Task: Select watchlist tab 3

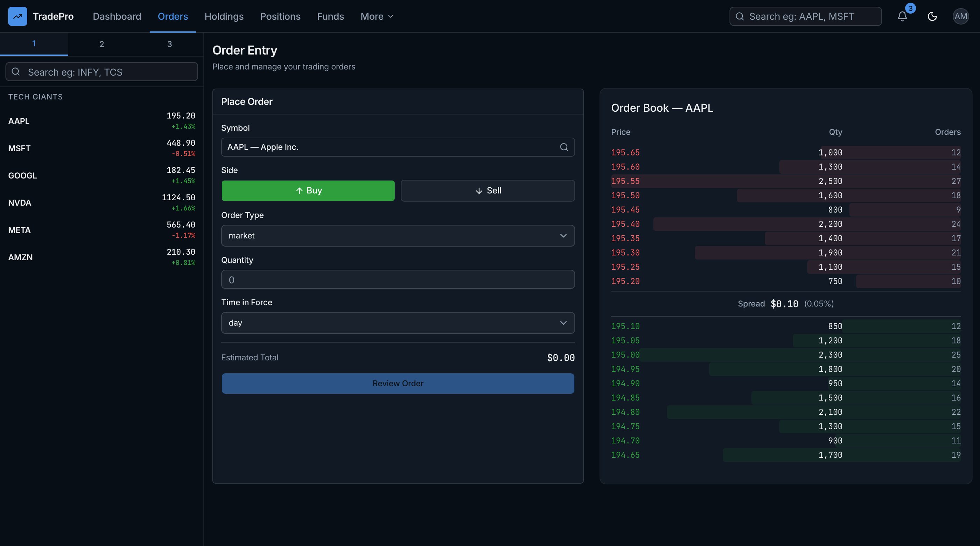Action: click(x=170, y=44)
